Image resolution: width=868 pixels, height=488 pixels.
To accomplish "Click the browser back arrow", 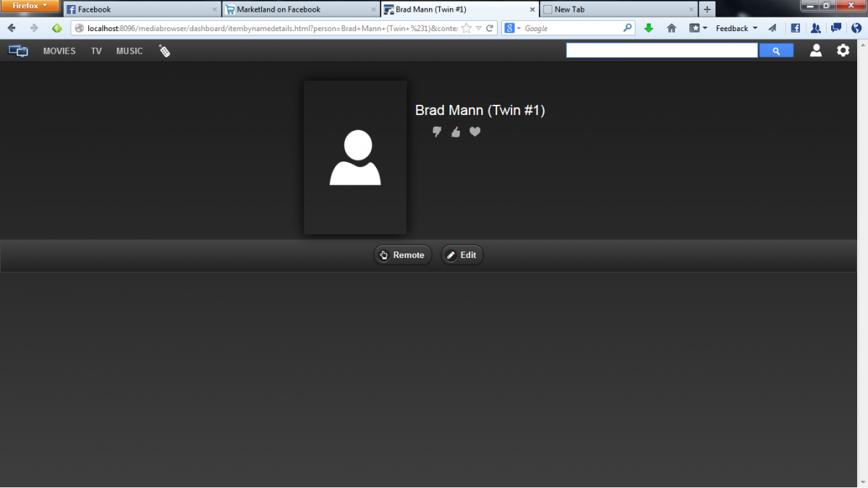I will click(12, 28).
